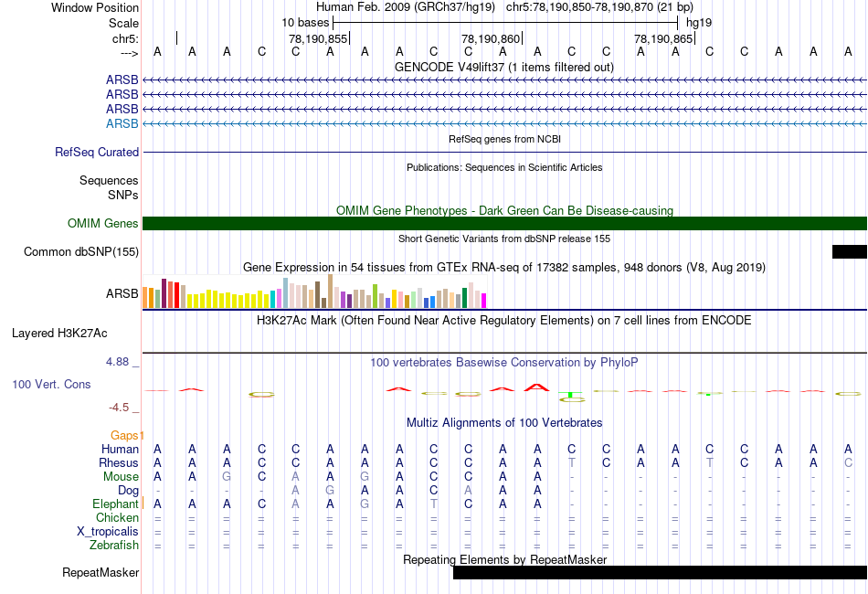Click the 78,190,865 position marker
The height and width of the screenshot is (594, 868).
[663, 38]
